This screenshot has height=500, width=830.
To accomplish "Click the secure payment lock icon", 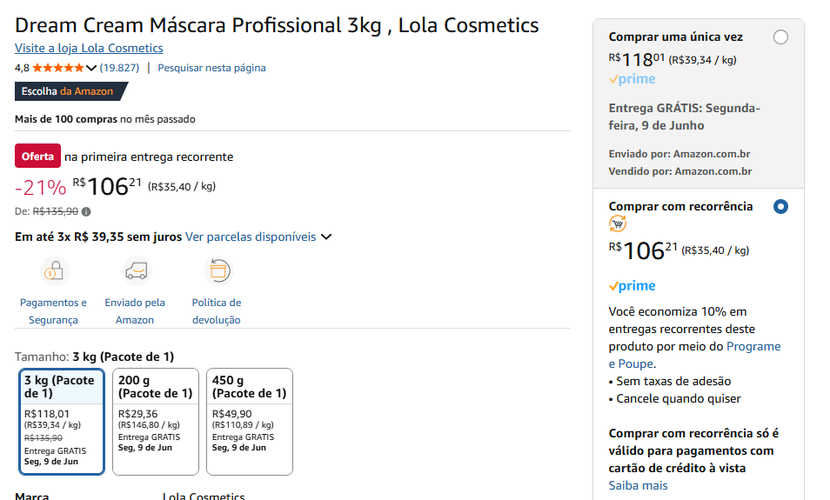I will (x=54, y=271).
